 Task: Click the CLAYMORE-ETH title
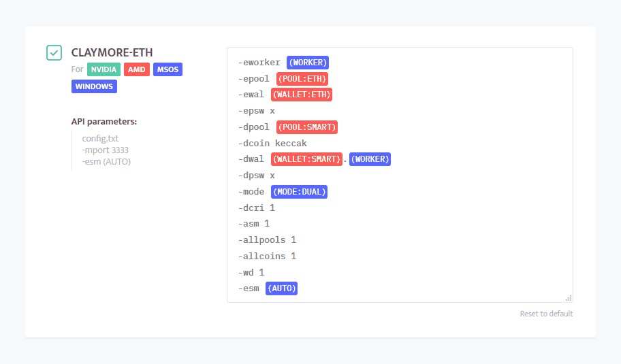click(112, 52)
